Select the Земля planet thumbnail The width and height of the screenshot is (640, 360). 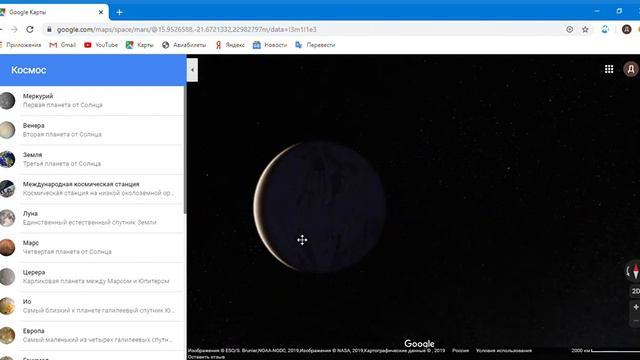[x=7, y=159]
